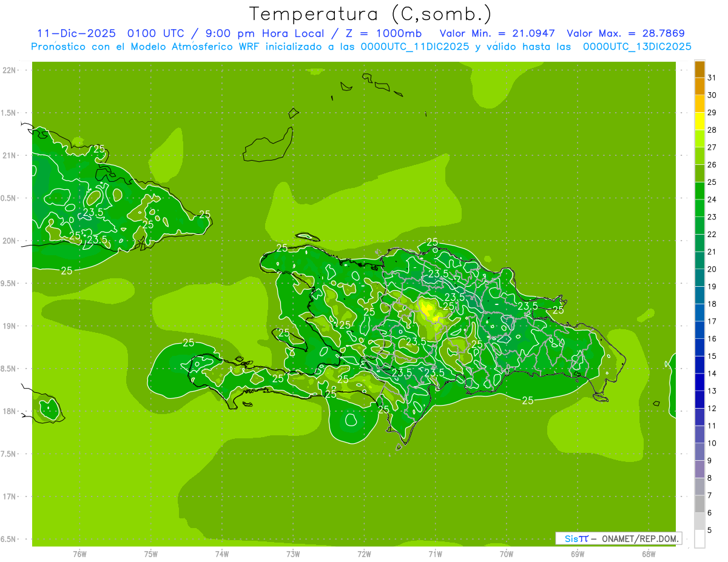
Task: Click the legend value "5"
Action: (x=710, y=530)
